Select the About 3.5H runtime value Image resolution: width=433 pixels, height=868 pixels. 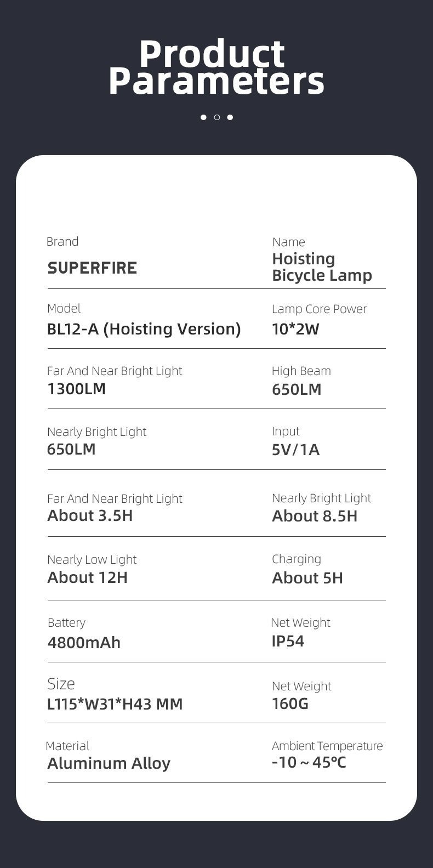click(x=90, y=516)
